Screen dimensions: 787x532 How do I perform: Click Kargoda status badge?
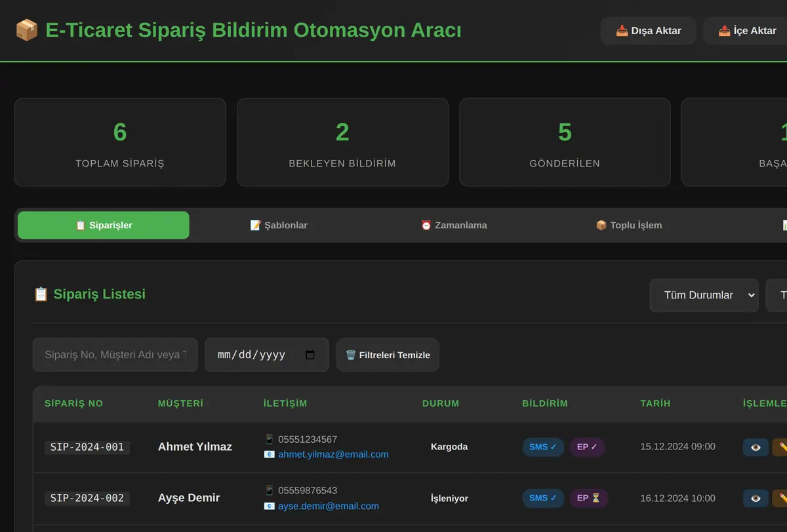click(x=449, y=447)
